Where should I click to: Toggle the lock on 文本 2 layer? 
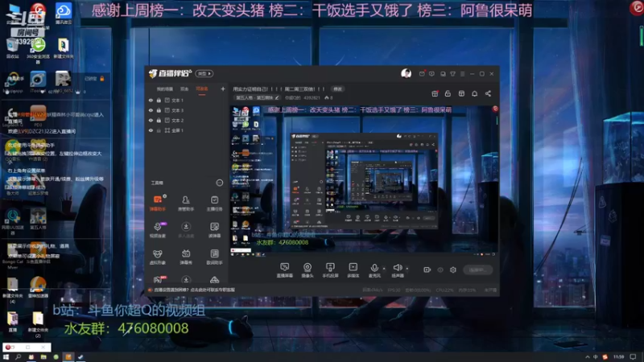click(x=159, y=120)
